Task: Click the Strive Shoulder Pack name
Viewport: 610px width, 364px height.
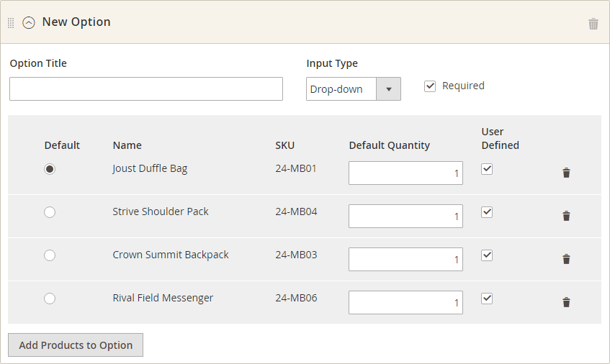Action: click(x=161, y=211)
